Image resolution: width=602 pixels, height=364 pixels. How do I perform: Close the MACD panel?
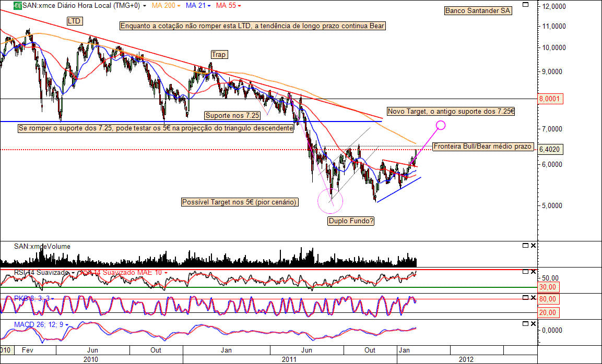[x=533, y=324]
